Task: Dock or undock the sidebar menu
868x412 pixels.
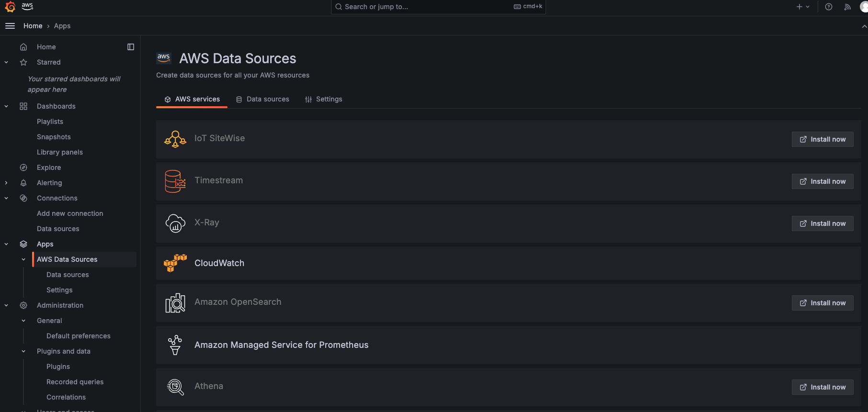Action: tap(131, 47)
